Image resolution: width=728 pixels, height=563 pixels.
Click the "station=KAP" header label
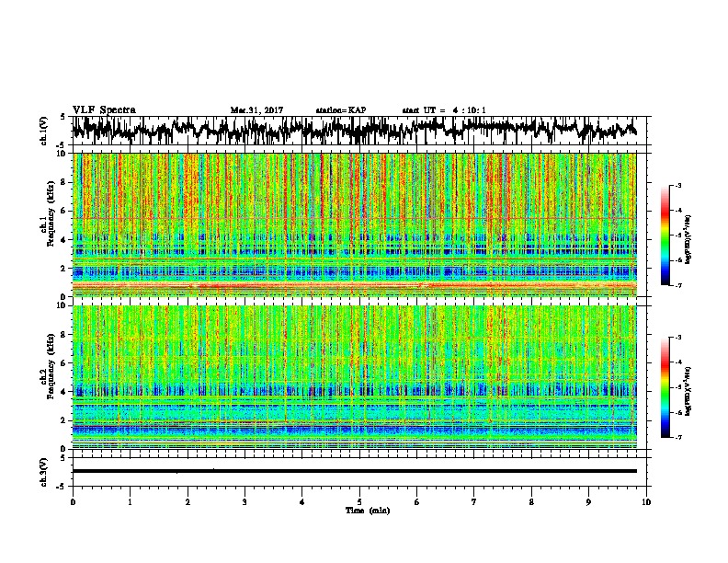(x=341, y=110)
